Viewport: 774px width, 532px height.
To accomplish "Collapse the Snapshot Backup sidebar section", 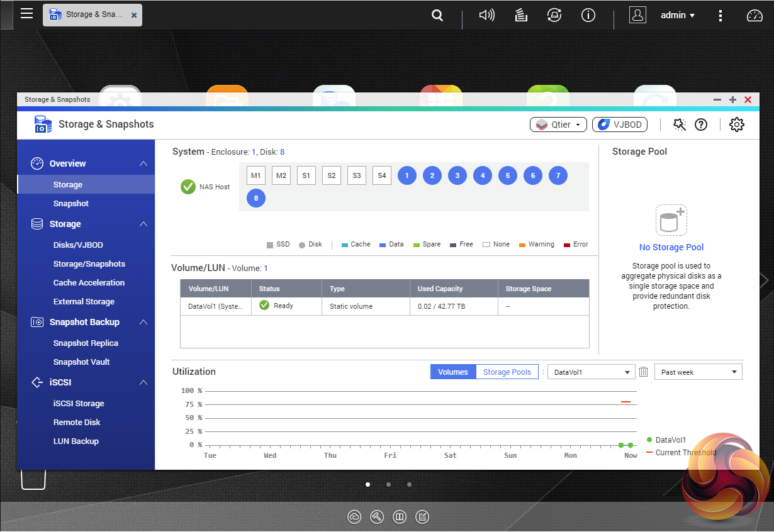I will (x=143, y=322).
